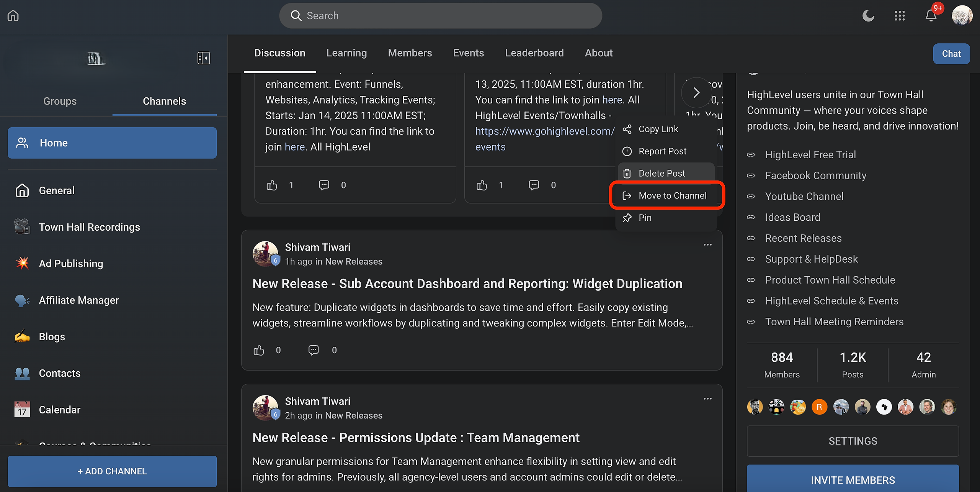Click the 42 Admin stat
980x492 pixels.
[x=923, y=365]
